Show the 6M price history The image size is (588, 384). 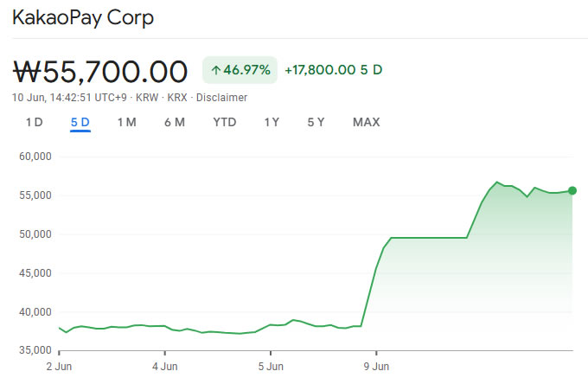click(175, 122)
